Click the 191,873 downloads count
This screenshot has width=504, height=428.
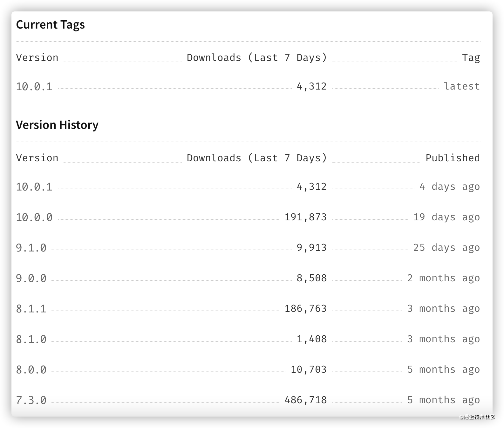pos(305,217)
